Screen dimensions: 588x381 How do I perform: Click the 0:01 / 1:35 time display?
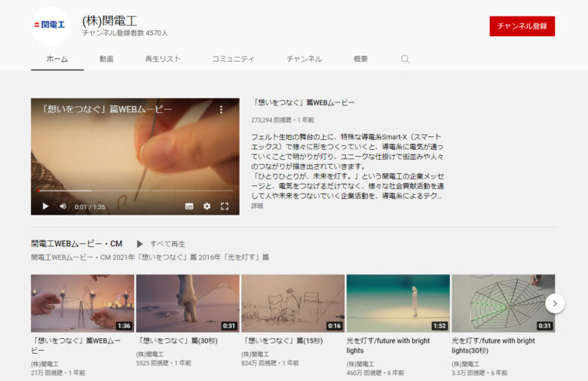[90, 207]
